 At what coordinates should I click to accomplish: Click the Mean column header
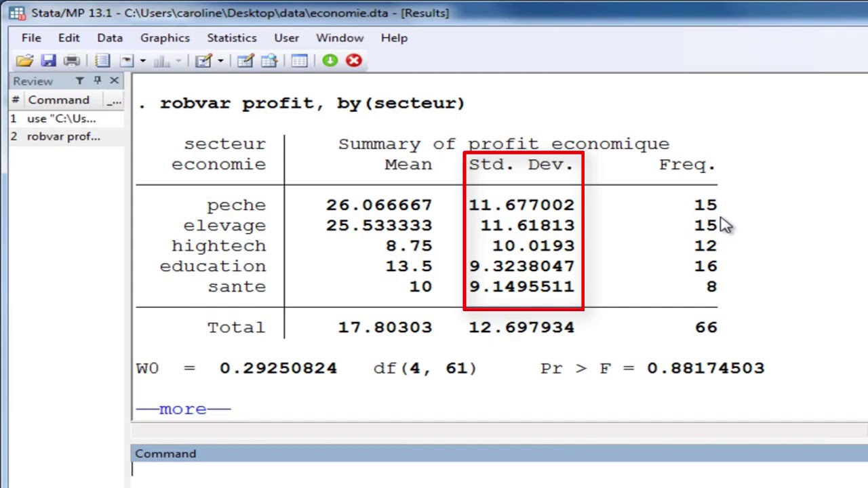[408, 164]
